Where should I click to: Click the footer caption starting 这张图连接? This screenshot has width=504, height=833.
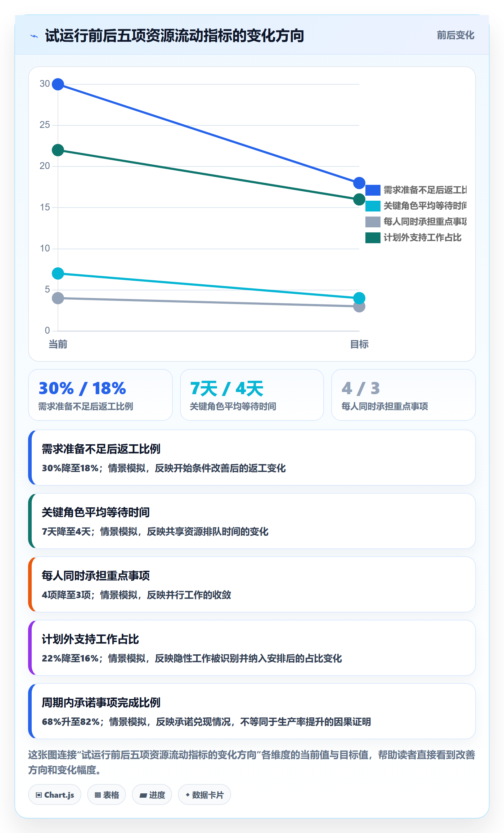coord(252,762)
